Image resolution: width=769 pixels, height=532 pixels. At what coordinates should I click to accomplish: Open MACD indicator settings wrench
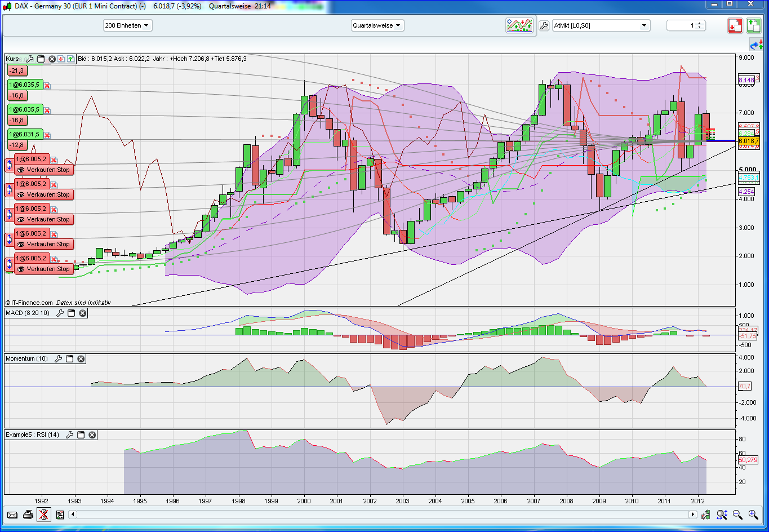pos(60,313)
